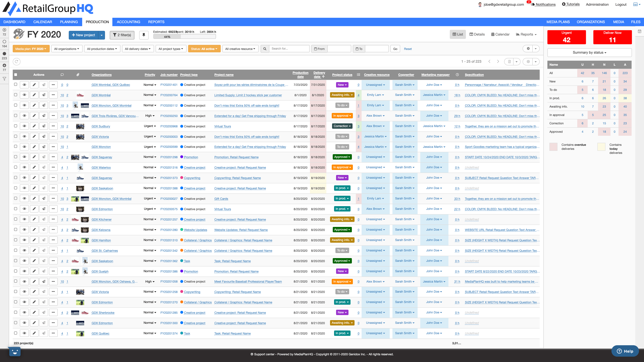Click the left sidebar funnel filter icon
Viewport: 644px width, 362px height.
[4, 79]
